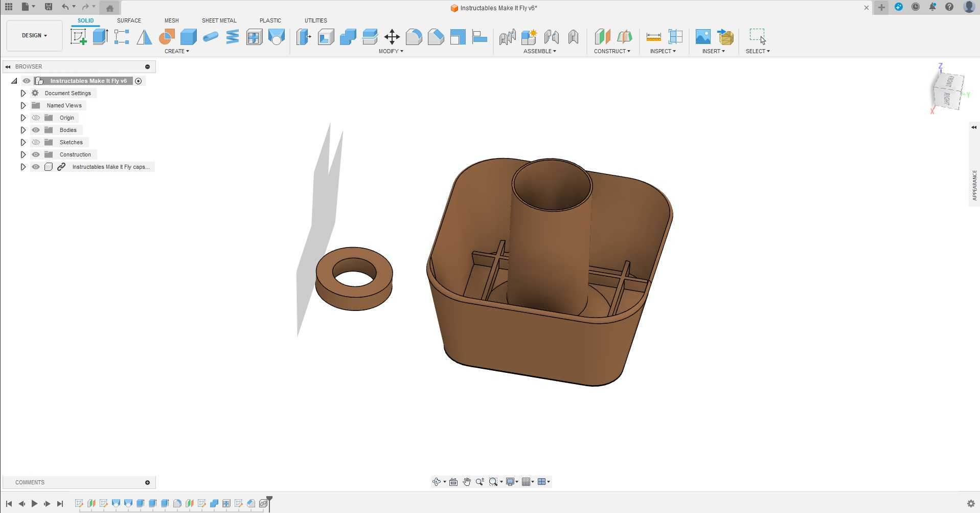Open the Measure tool
The width and height of the screenshot is (980, 513).
point(654,37)
